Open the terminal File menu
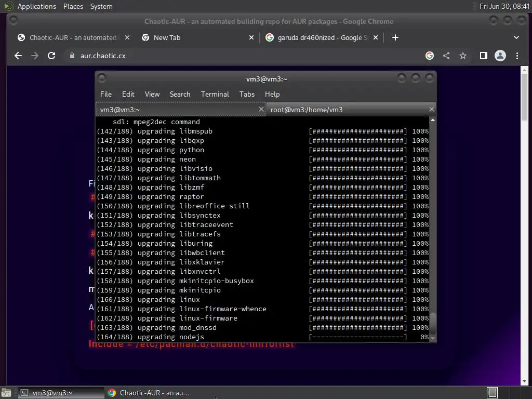 pyautogui.click(x=106, y=95)
